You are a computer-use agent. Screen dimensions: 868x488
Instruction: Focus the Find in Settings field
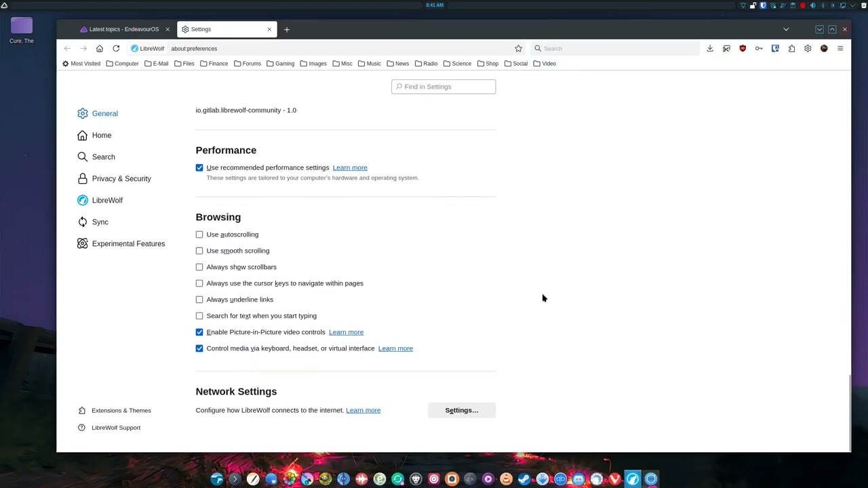(443, 87)
